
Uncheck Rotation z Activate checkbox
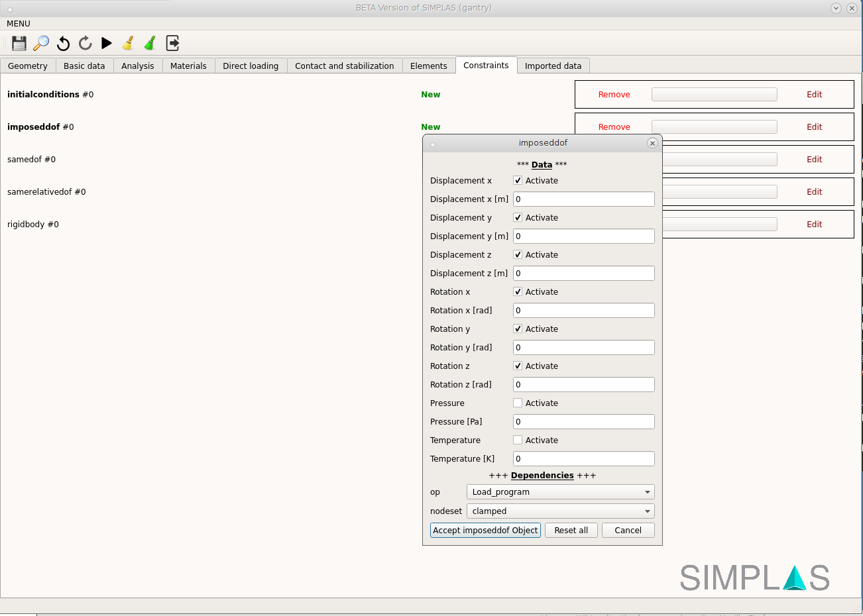click(x=518, y=366)
